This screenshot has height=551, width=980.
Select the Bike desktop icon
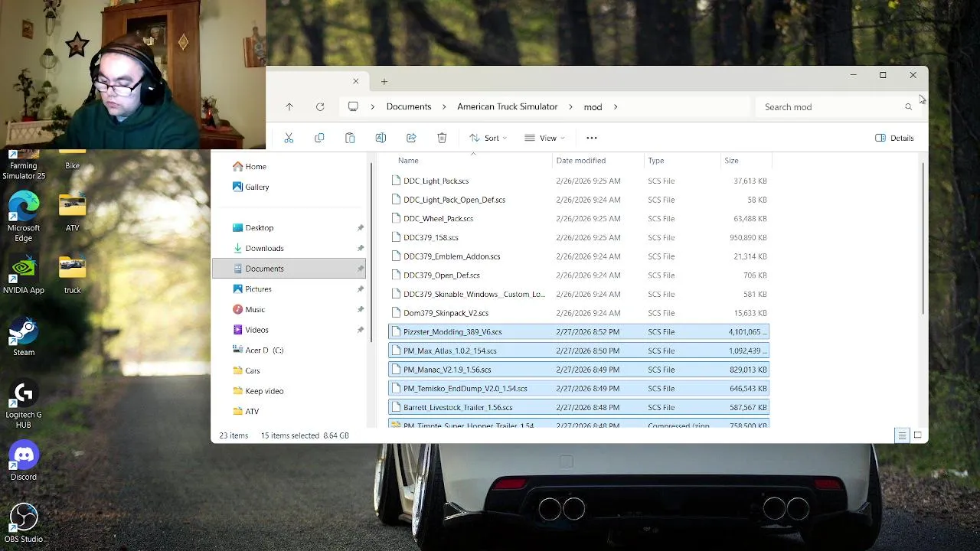pyautogui.click(x=73, y=160)
